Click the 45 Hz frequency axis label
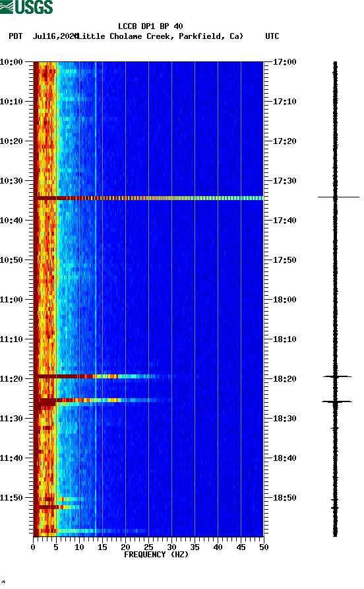Viewport: 364px width, 589px height. (x=241, y=547)
